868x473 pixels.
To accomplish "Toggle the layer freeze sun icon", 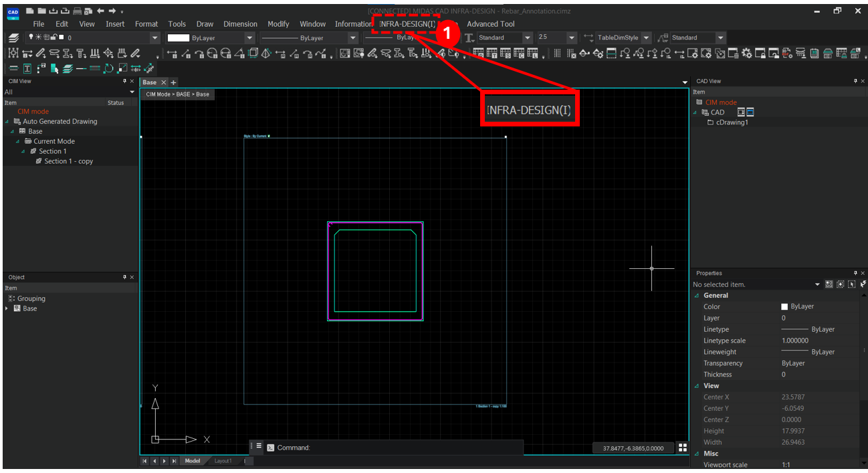I will (37, 37).
